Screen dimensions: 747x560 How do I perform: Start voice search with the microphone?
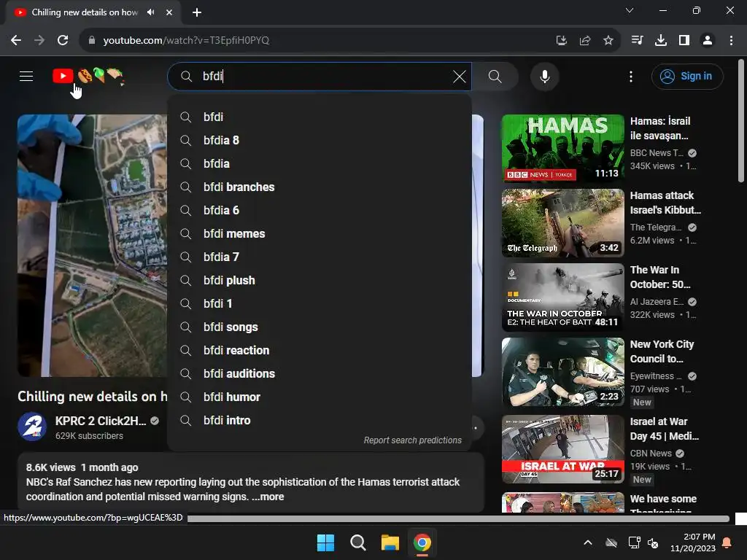[544, 76]
